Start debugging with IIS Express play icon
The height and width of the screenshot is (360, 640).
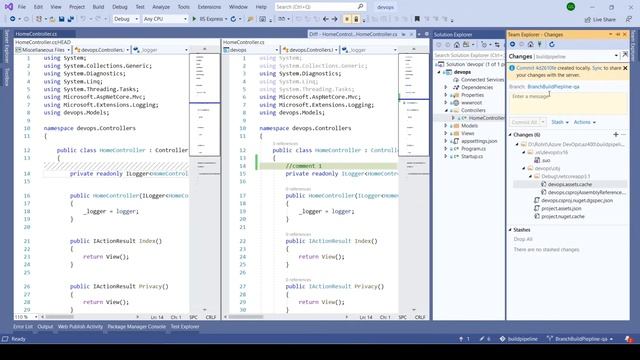[x=194, y=19]
